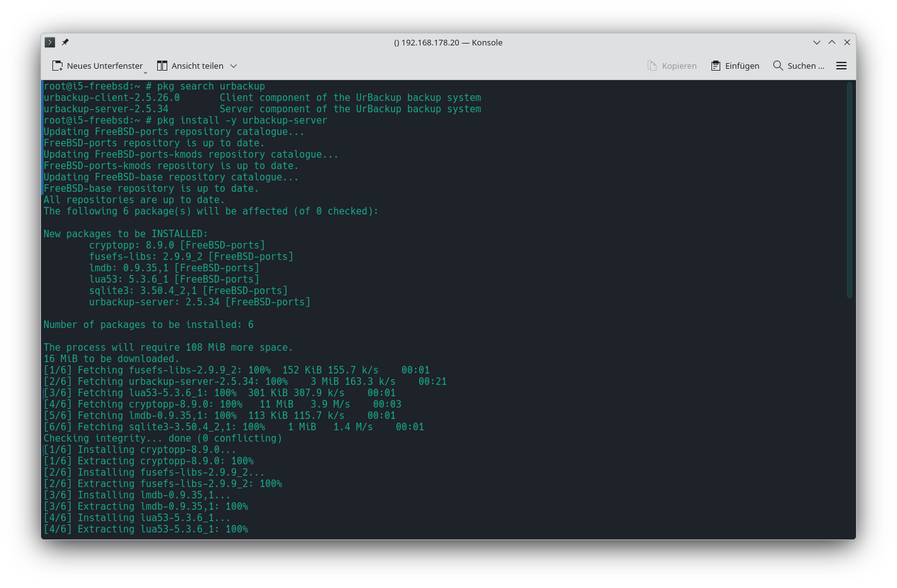This screenshot has height=588, width=897.
Task: Click the window title 192.168.178.20 — Konsole
Action: pos(448,42)
